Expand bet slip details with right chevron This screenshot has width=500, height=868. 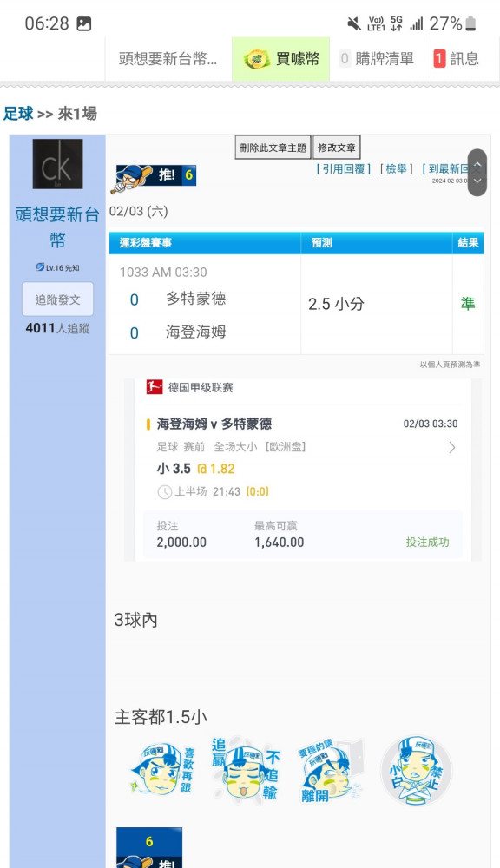click(452, 447)
